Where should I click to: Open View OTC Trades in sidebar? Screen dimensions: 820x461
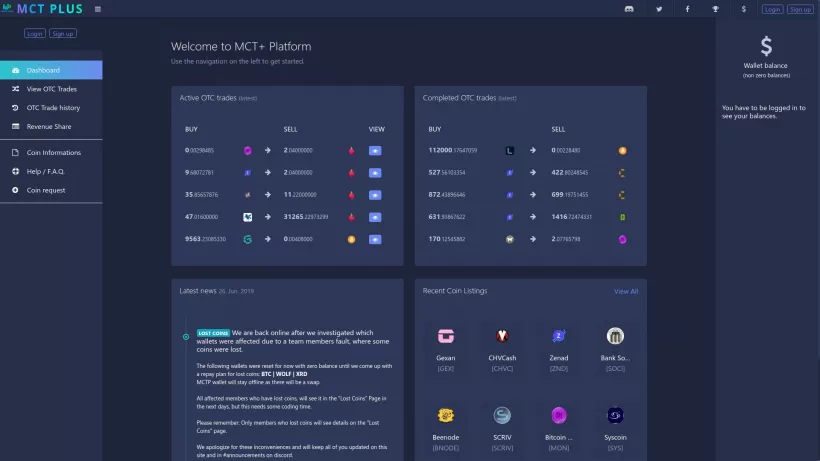coord(52,89)
